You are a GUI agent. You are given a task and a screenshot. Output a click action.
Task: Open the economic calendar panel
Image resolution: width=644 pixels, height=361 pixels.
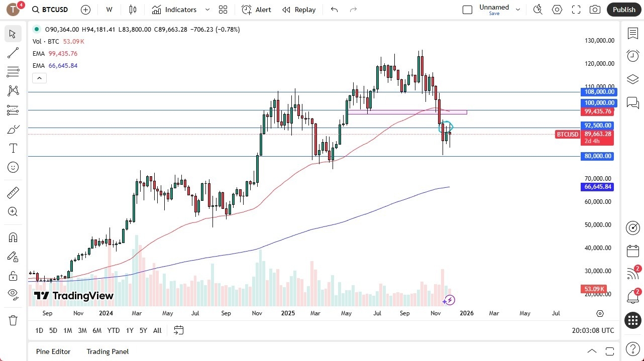(632, 251)
